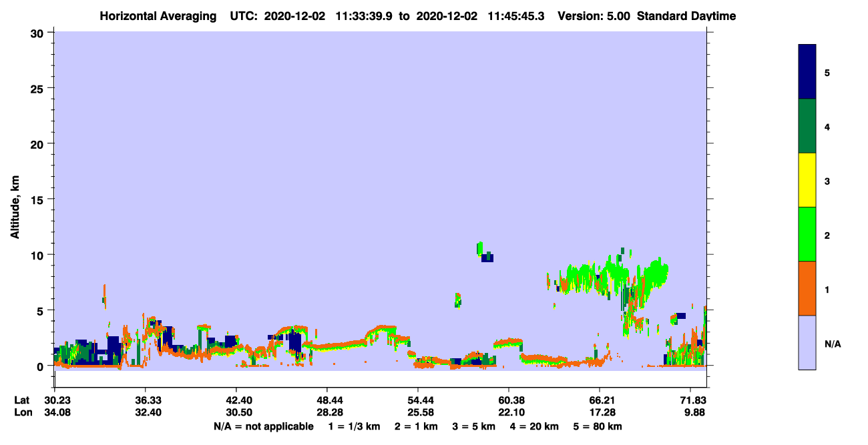Click the color bar label '2'
Screen dimensions: 868x445
click(827, 235)
